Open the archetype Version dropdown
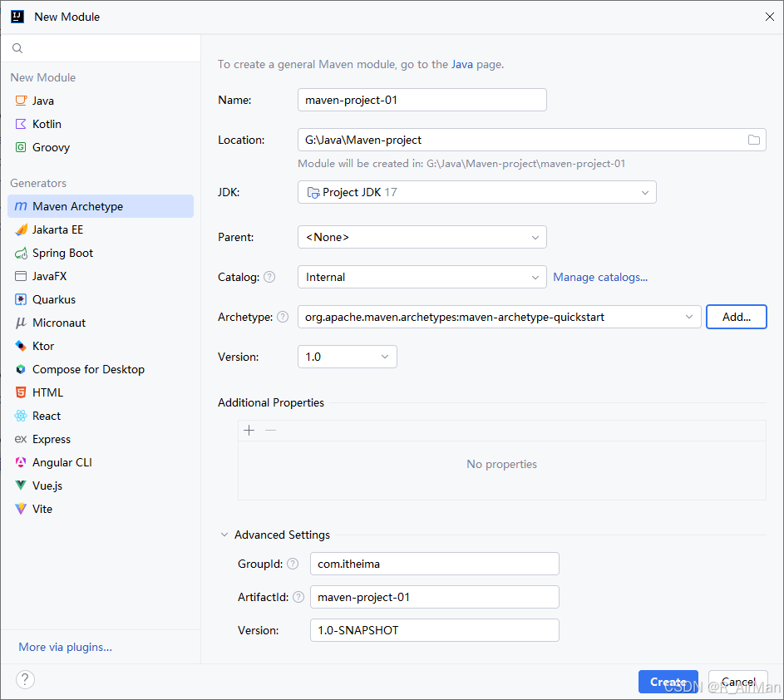This screenshot has height=700, width=784. (x=348, y=357)
